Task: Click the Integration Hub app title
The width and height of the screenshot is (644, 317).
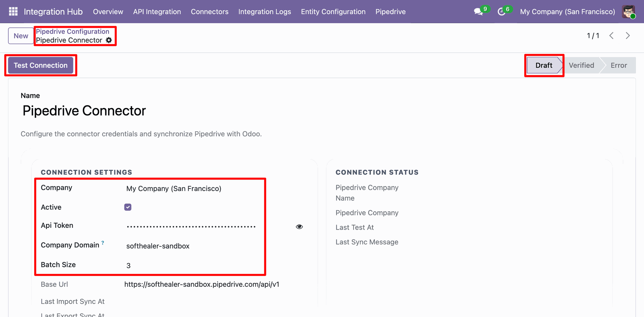Action: (53, 11)
